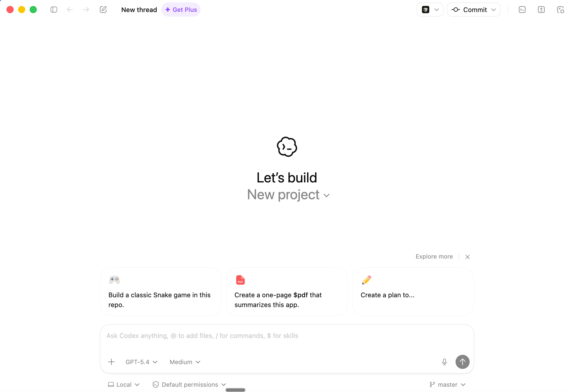
Task: Add attachment with the plus icon
Action: click(x=111, y=362)
